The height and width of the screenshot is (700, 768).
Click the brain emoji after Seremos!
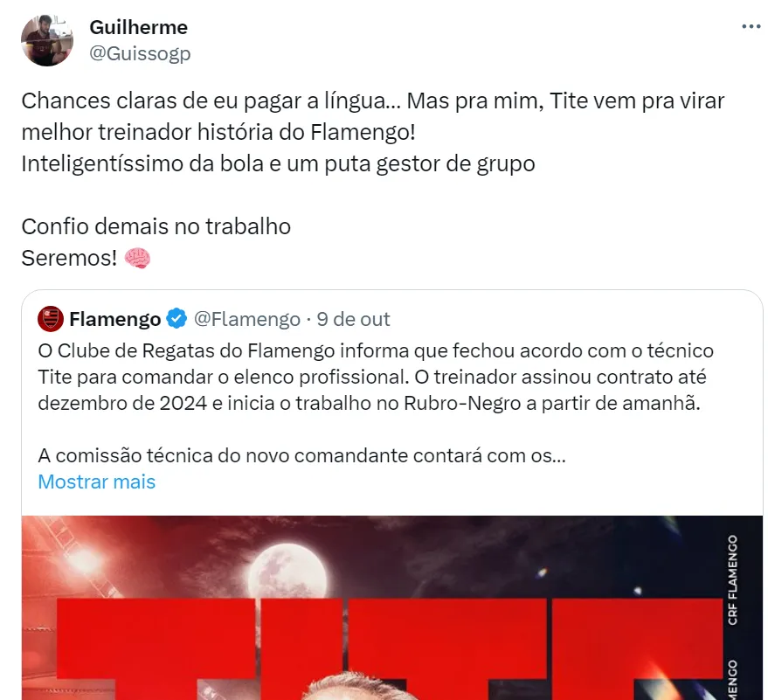(x=137, y=258)
